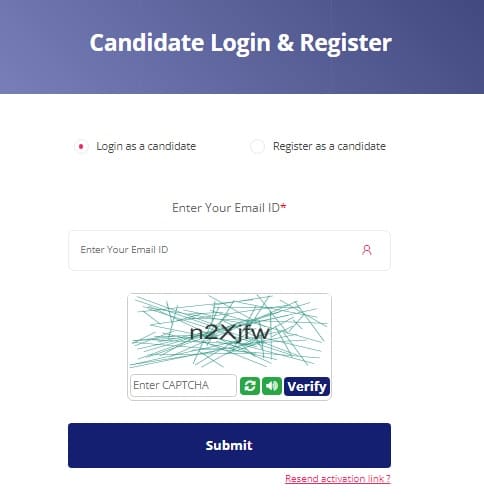Open the Resend activation link
Image resolution: width=484 pixels, height=500 pixels.
click(x=338, y=479)
